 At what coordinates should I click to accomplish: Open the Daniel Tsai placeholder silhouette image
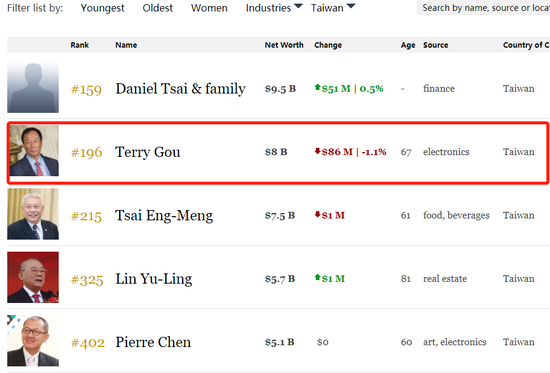(x=33, y=87)
